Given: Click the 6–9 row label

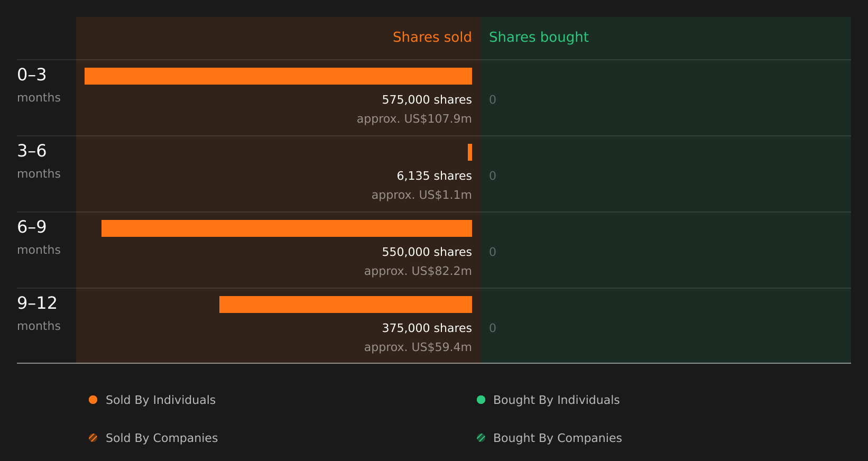Looking at the screenshot, I should pos(32,227).
